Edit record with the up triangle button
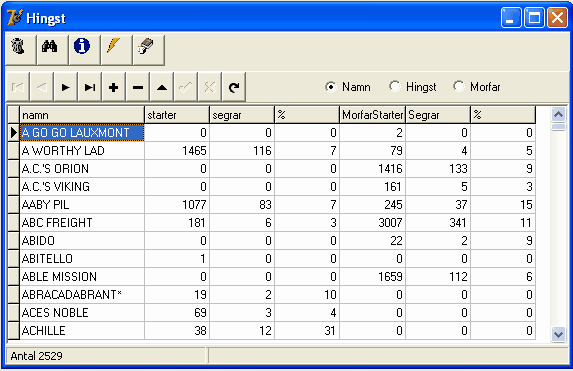The height and width of the screenshot is (371, 573). (x=162, y=87)
